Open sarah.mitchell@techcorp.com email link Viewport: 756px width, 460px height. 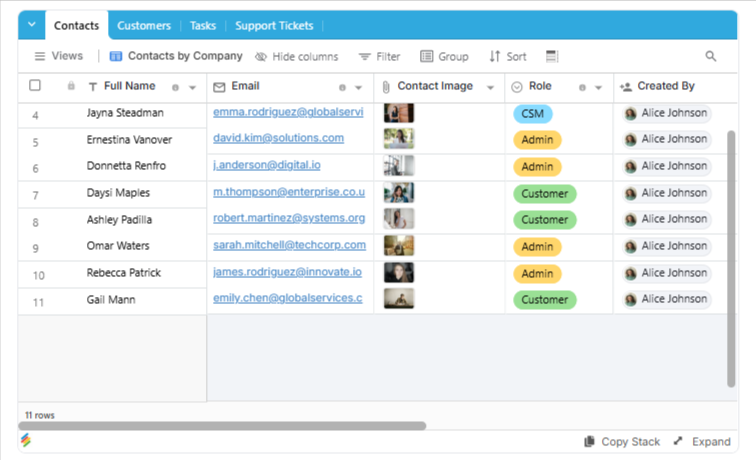coord(289,245)
